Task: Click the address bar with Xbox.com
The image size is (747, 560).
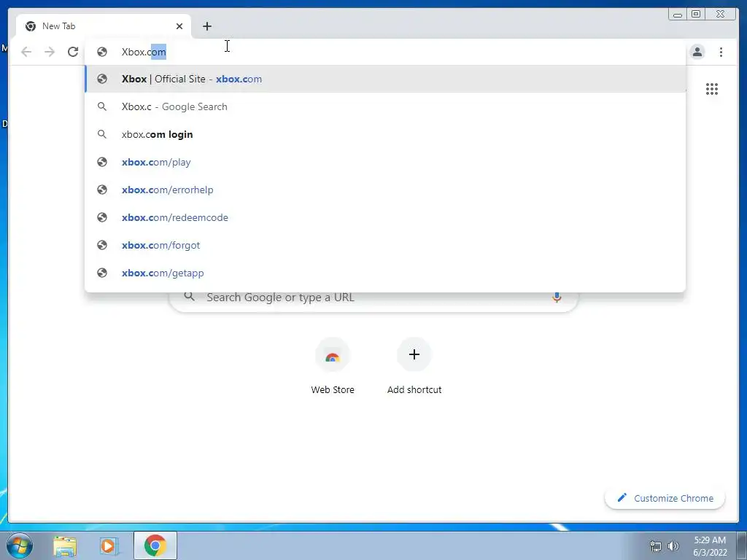Action: click(384, 52)
